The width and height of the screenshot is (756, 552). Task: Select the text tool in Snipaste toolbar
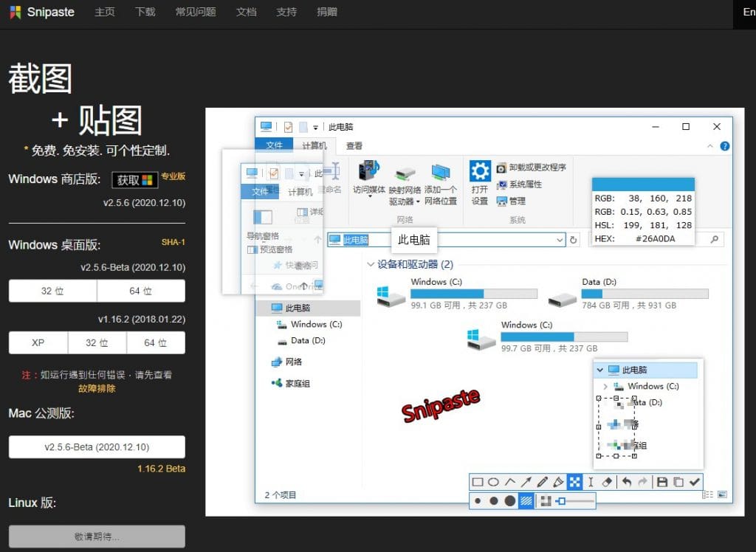point(591,482)
